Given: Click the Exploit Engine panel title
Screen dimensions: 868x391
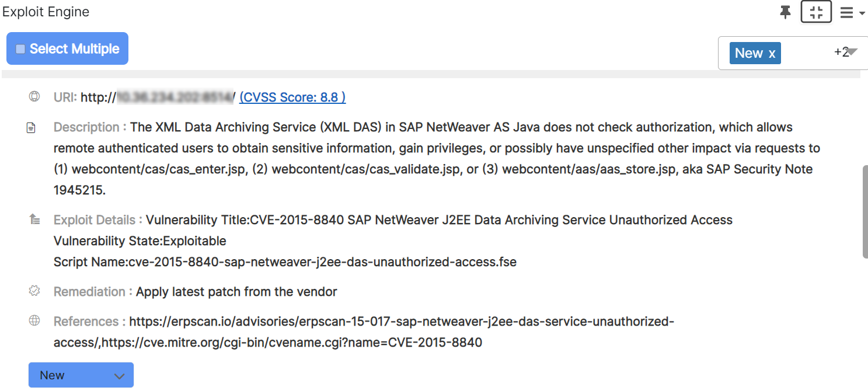Looking at the screenshot, I should point(46,12).
